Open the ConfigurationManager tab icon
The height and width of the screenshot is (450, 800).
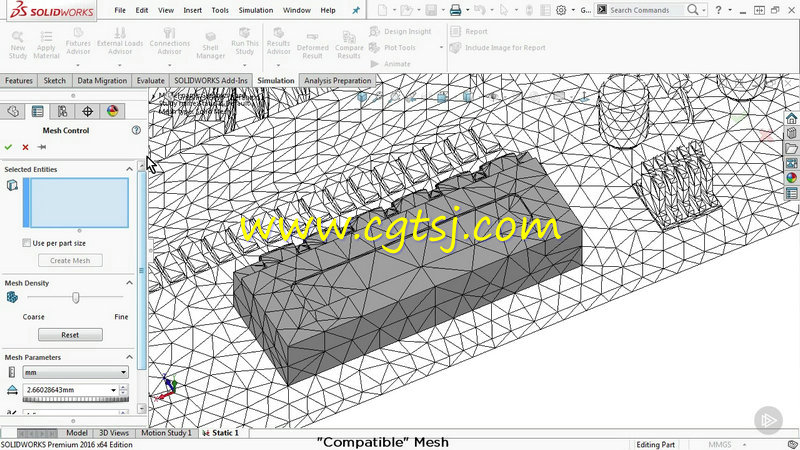62,111
